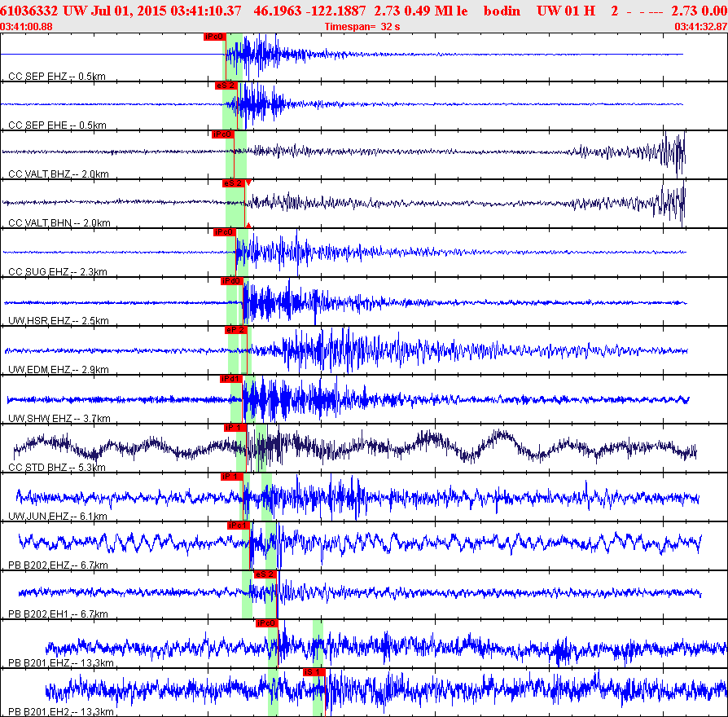The height and width of the screenshot is (717, 728).
Task: Click the start time 03:41:00.88
Action: pyautogui.click(x=26, y=27)
